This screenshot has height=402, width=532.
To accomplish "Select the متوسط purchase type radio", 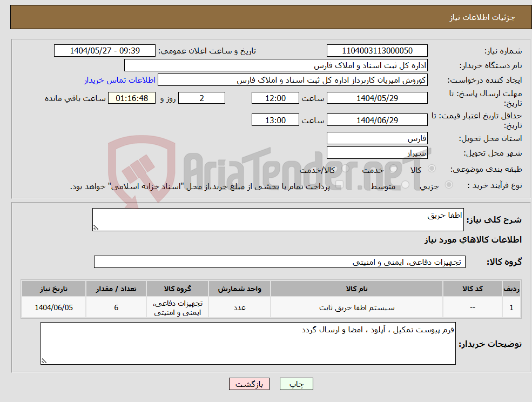I will tap(405, 185).
